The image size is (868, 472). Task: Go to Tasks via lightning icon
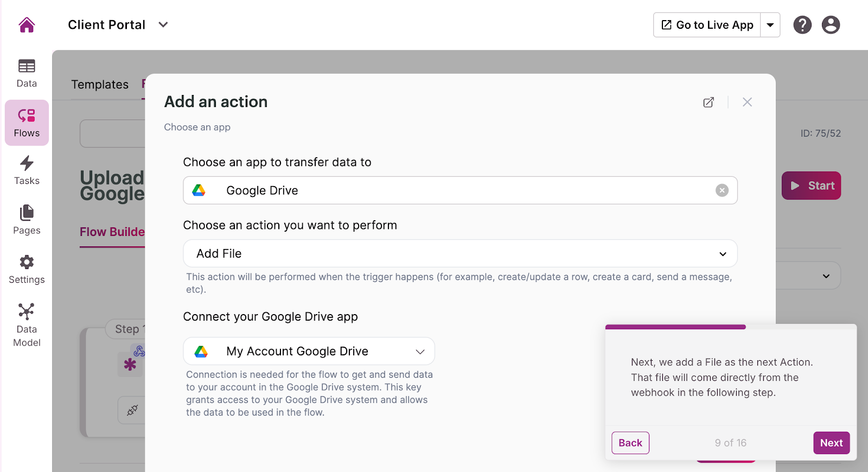tap(27, 170)
